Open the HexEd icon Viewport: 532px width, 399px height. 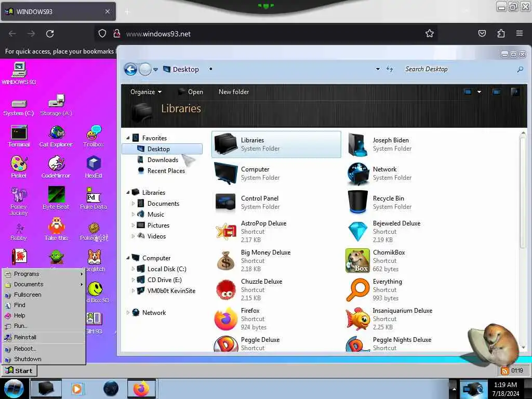94,167
